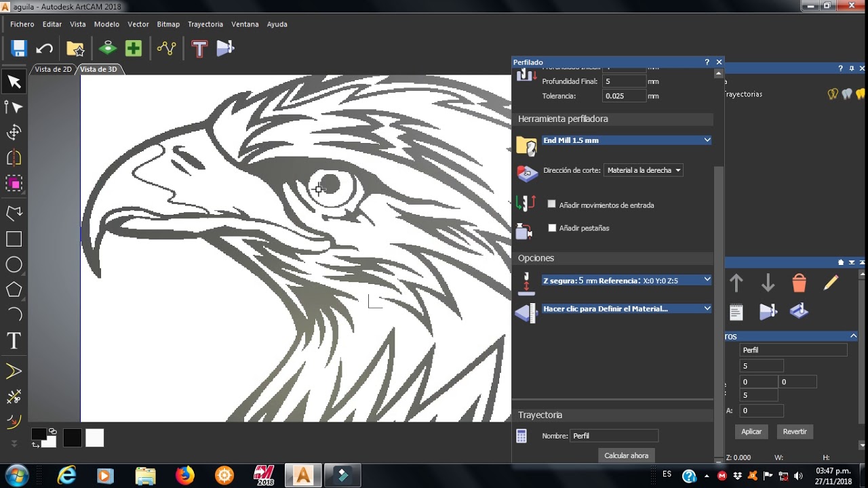Click the green plus add icon
Viewport: 868px width, 488px height.
[x=134, y=48]
